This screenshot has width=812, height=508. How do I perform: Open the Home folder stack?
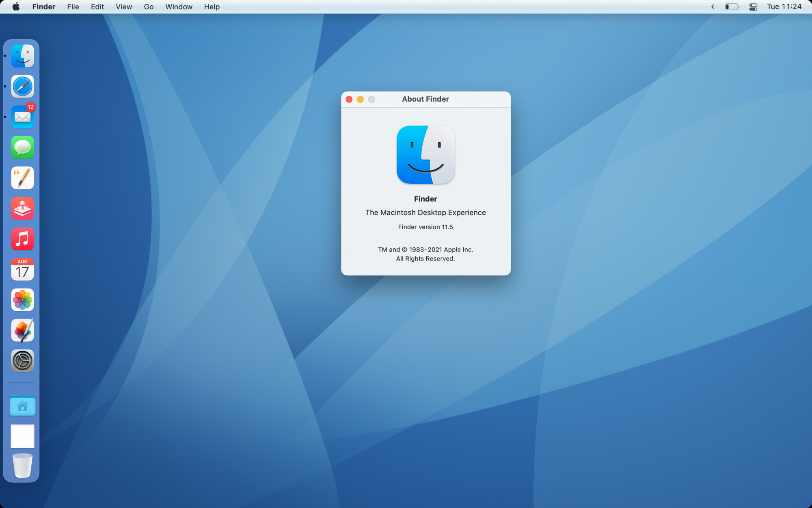click(x=22, y=406)
